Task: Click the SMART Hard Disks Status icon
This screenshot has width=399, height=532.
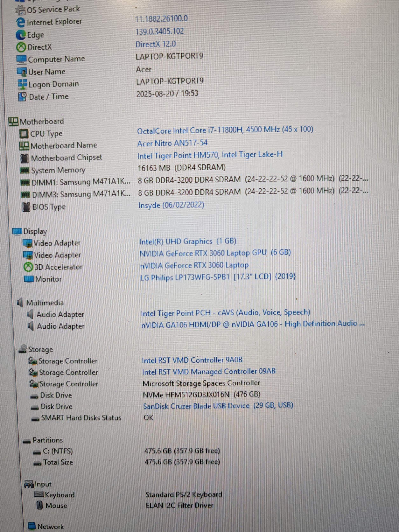Action: [35, 419]
